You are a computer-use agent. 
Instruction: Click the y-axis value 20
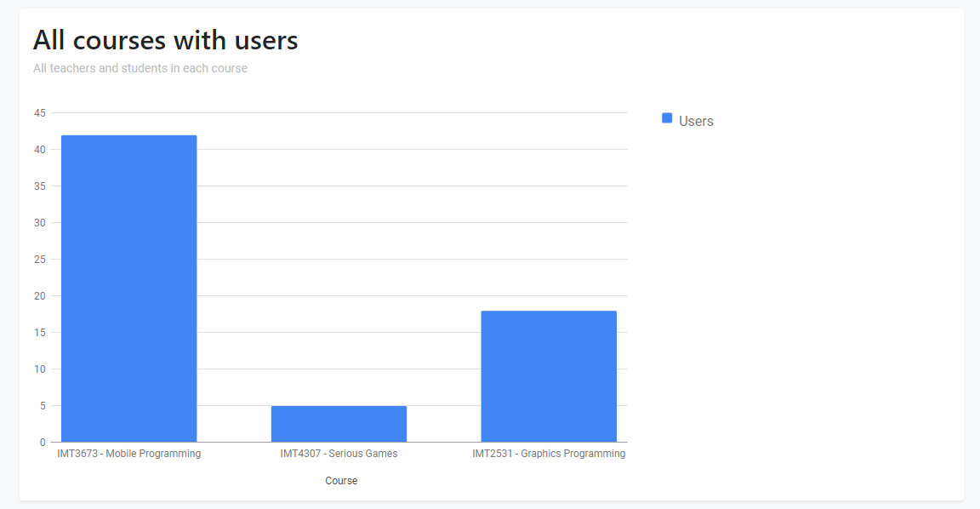click(40, 295)
